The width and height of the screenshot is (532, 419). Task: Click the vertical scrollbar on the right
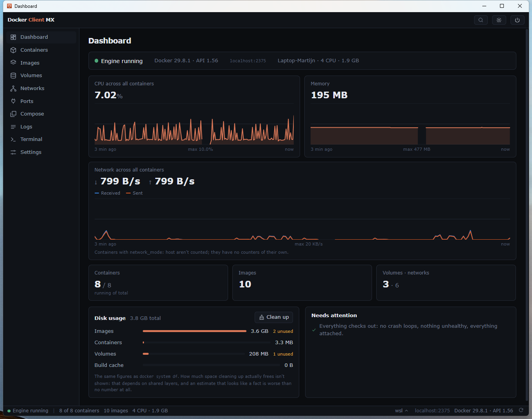(x=527, y=215)
